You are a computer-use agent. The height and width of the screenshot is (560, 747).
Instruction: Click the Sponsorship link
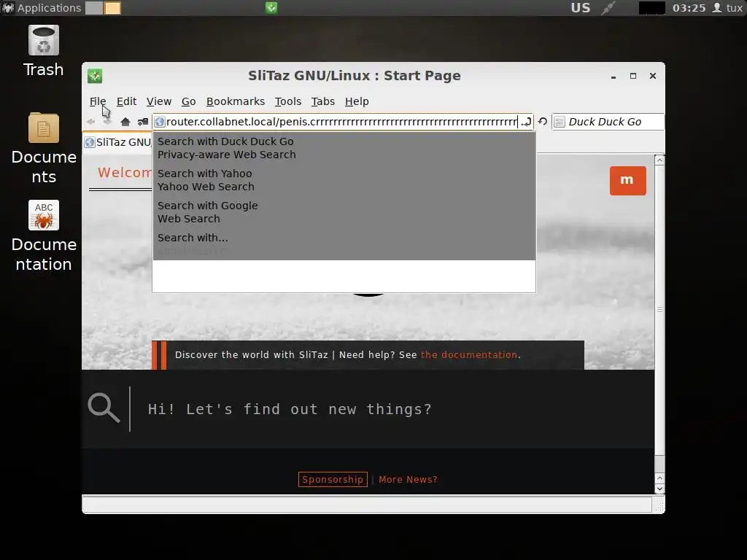click(x=333, y=480)
